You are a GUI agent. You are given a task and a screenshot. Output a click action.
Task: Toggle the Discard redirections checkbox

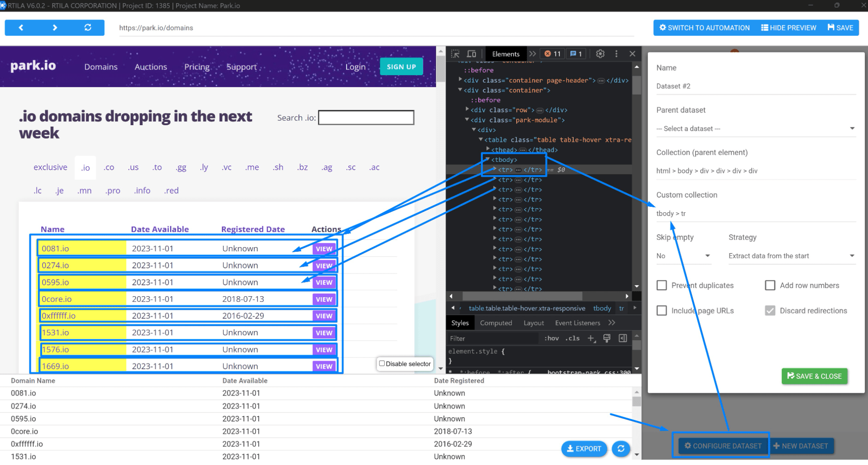point(770,311)
